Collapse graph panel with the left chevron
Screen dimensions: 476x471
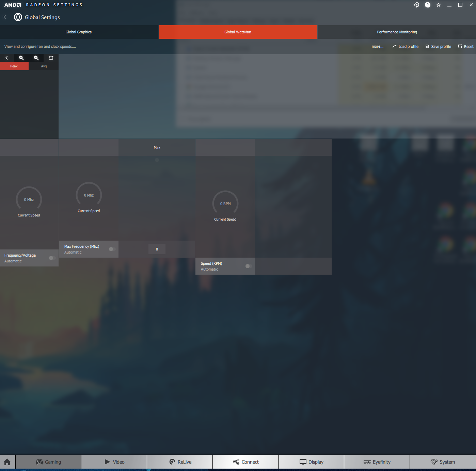(6, 58)
